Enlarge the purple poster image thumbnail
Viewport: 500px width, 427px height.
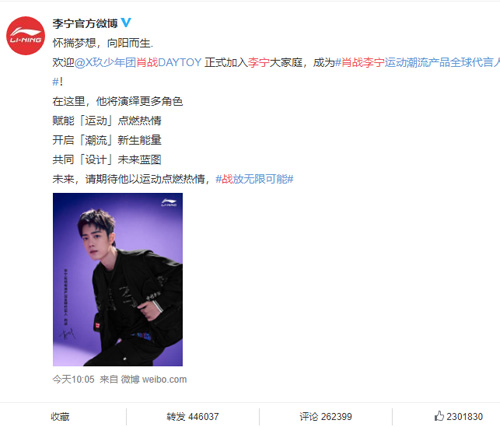click(x=118, y=279)
